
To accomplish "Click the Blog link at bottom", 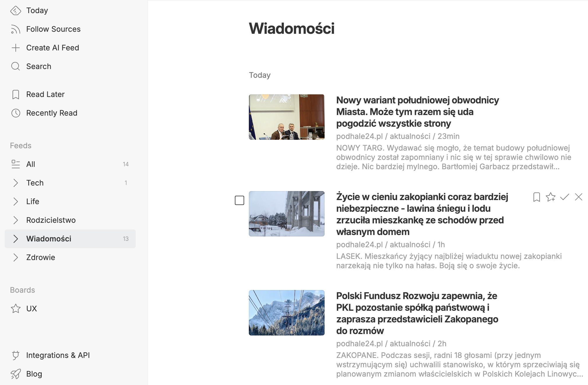I will (x=34, y=374).
